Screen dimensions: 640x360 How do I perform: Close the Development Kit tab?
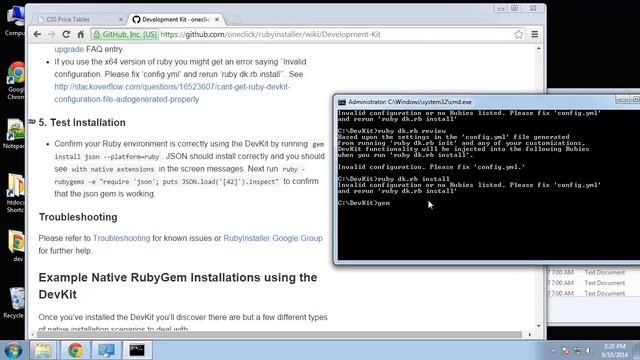tap(217, 19)
